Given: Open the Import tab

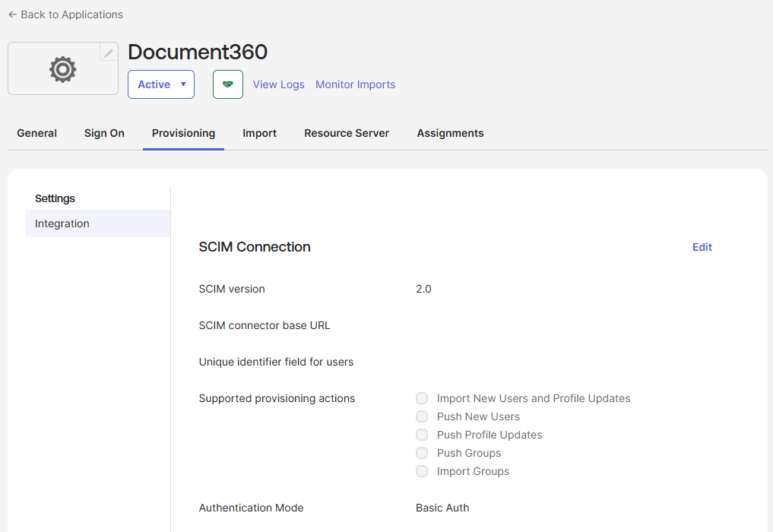Looking at the screenshot, I should [x=259, y=133].
